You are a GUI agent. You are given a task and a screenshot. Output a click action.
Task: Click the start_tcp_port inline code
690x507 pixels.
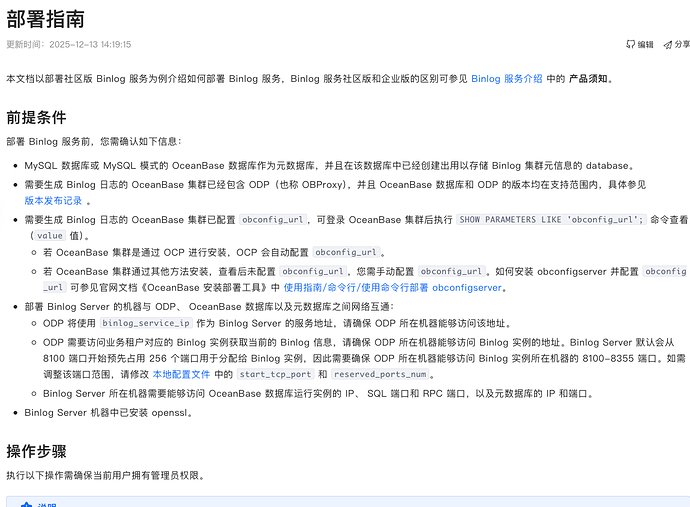click(x=275, y=374)
